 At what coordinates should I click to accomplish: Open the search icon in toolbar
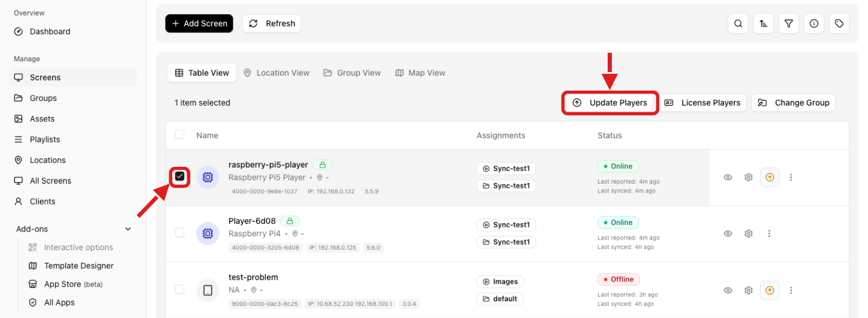pyautogui.click(x=738, y=23)
